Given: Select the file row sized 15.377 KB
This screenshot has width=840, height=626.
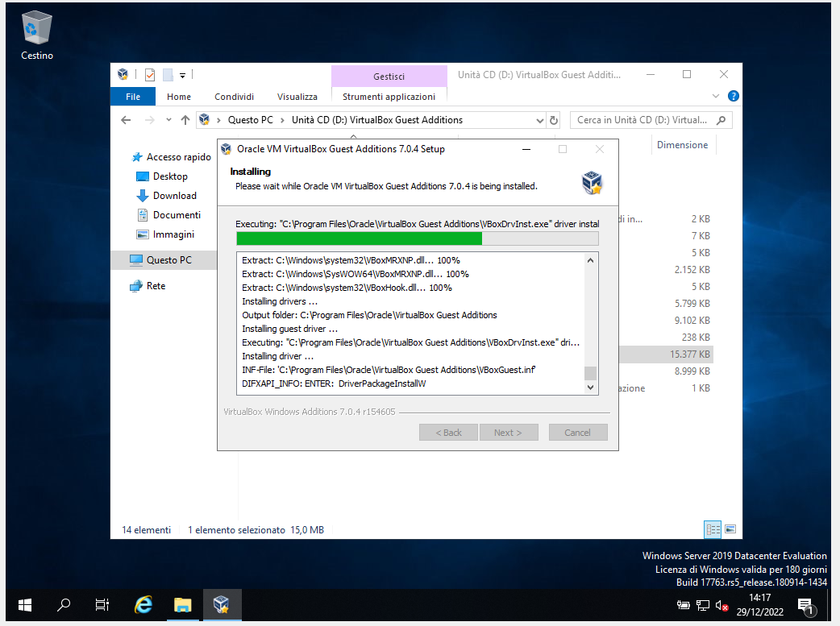Looking at the screenshot, I should pos(665,354).
